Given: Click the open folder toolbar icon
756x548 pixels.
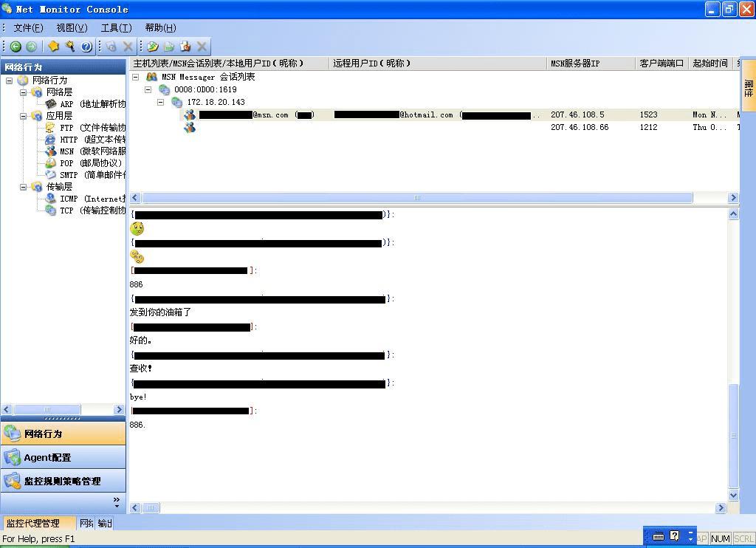Looking at the screenshot, I should [153, 47].
